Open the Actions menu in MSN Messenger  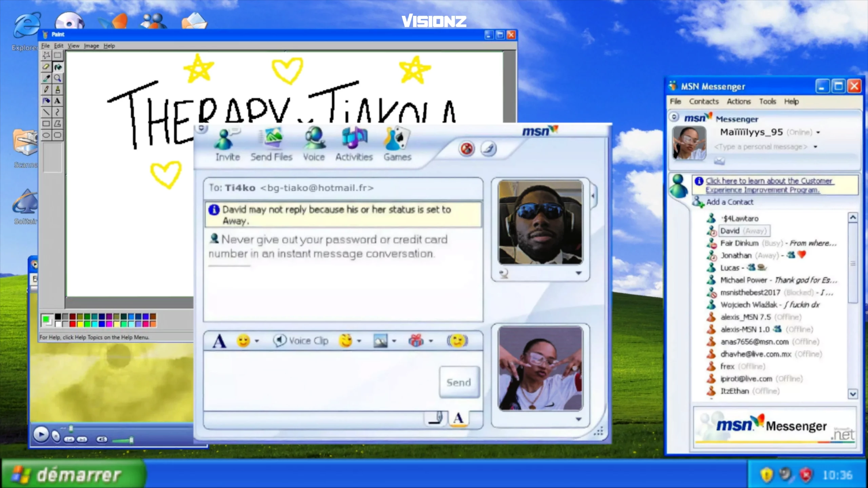click(739, 102)
